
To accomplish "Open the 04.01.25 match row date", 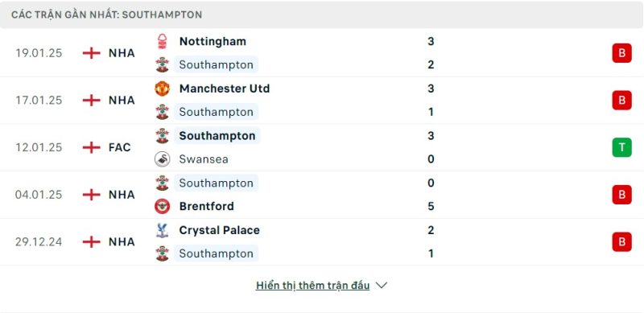I will pyautogui.click(x=39, y=195).
